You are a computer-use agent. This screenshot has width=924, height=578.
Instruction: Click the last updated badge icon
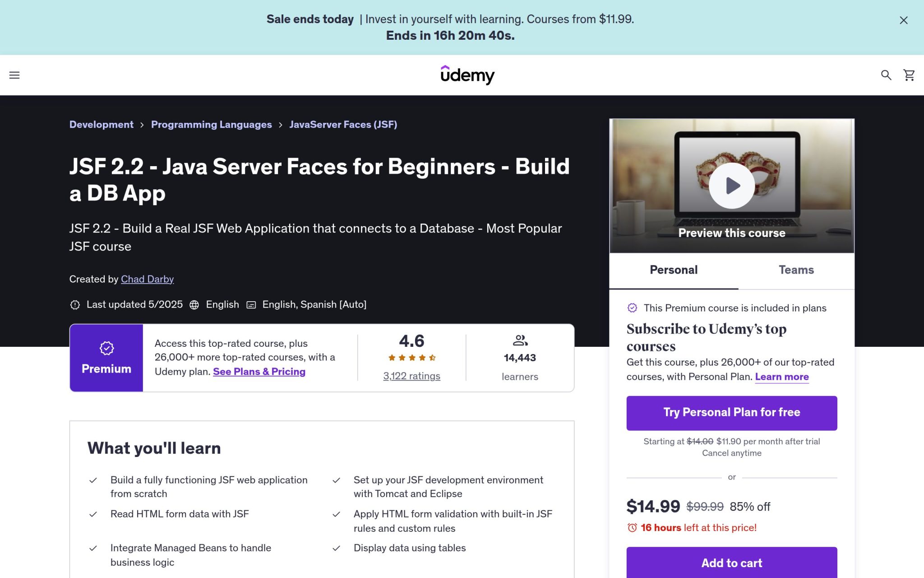tap(75, 305)
